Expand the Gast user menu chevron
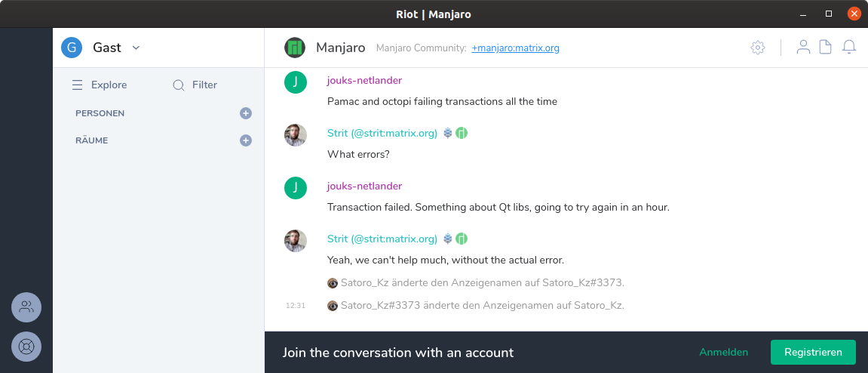This screenshot has height=373, width=868. point(136,48)
